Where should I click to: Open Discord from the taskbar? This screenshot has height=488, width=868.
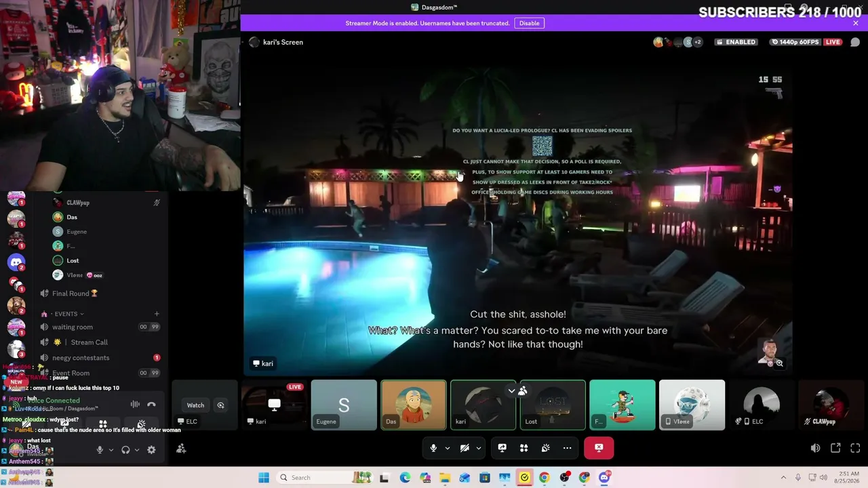coord(604,478)
